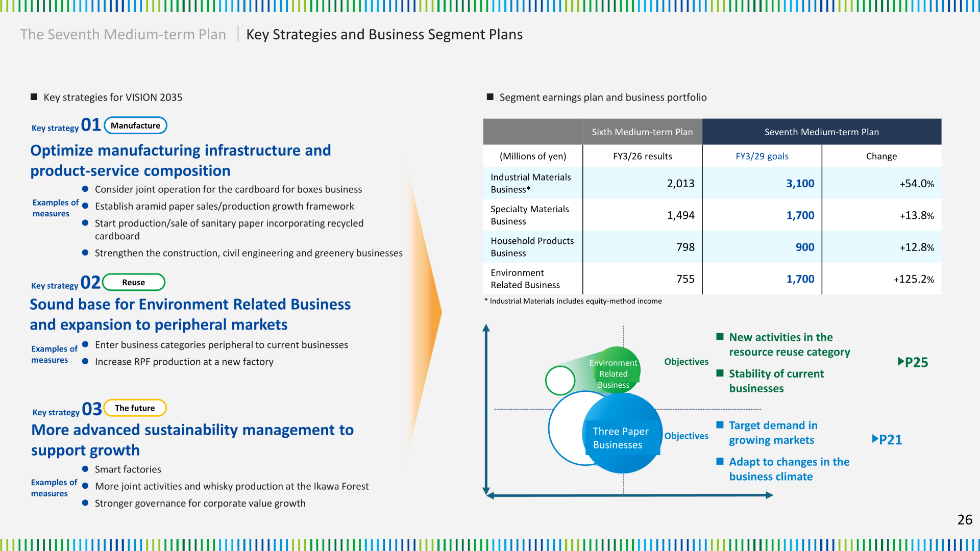Click the 'Specialty Materials Business' row label

[529, 215]
